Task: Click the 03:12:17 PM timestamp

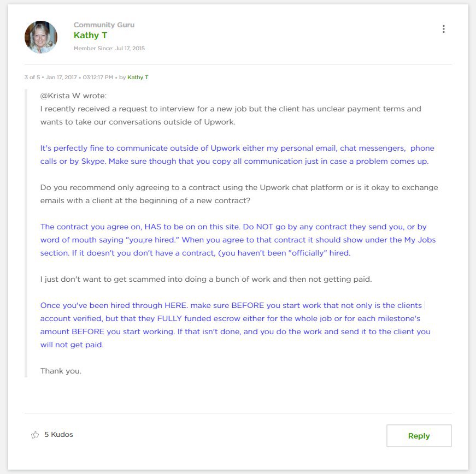Action: (x=98, y=78)
